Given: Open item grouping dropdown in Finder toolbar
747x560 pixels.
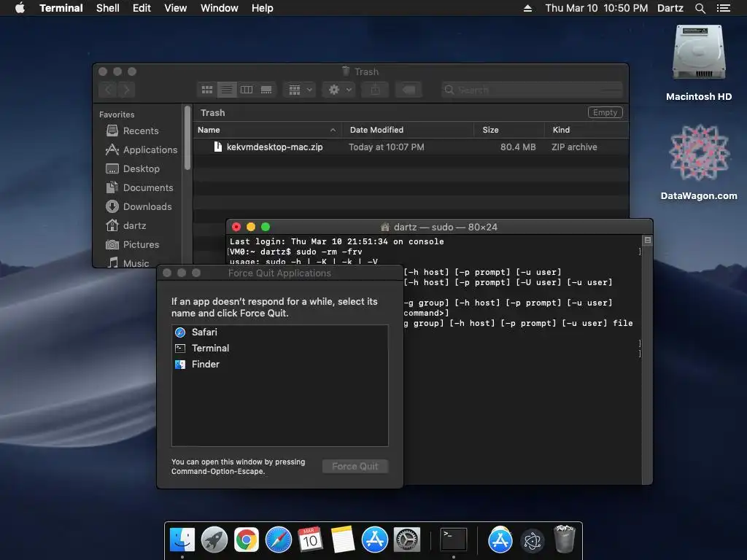Looking at the screenshot, I should click(300, 90).
